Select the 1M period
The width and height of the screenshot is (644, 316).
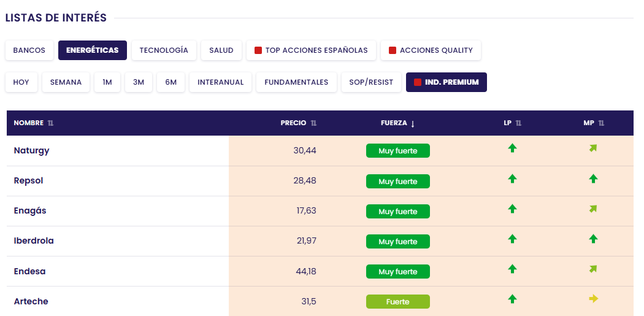[107, 82]
